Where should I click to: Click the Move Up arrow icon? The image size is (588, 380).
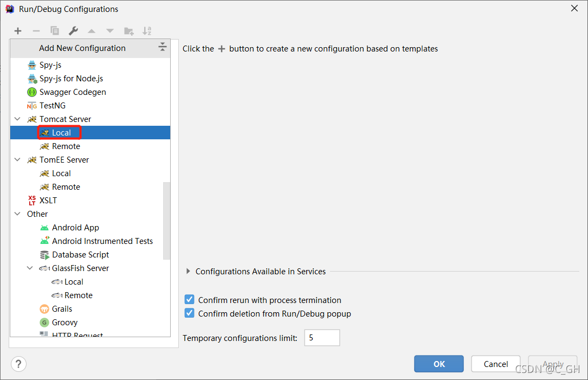(x=92, y=31)
